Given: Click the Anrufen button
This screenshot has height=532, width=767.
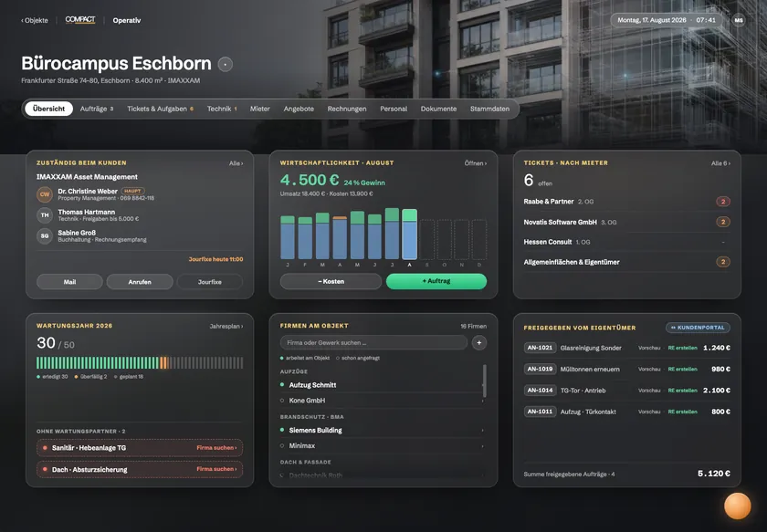Looking at the screenshot, I should tap(140, 282).
